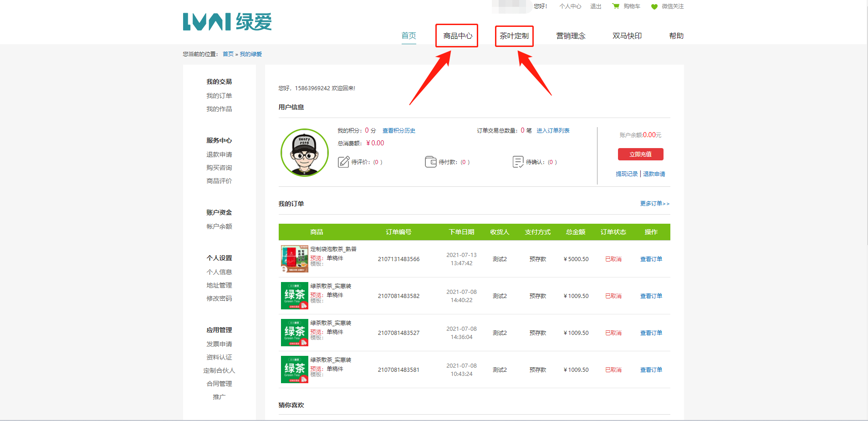Click the 待确认 document icon

click(x=518, y=162)
